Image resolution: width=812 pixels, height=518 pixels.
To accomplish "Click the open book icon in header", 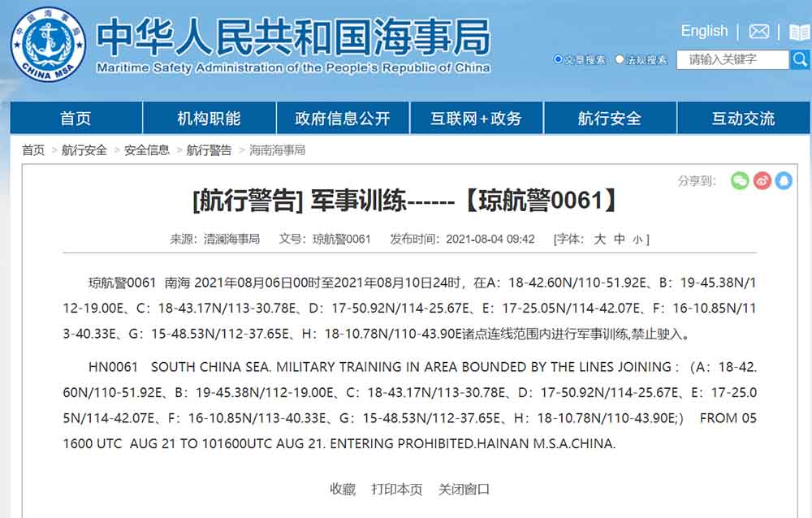I will pos(799,32).
